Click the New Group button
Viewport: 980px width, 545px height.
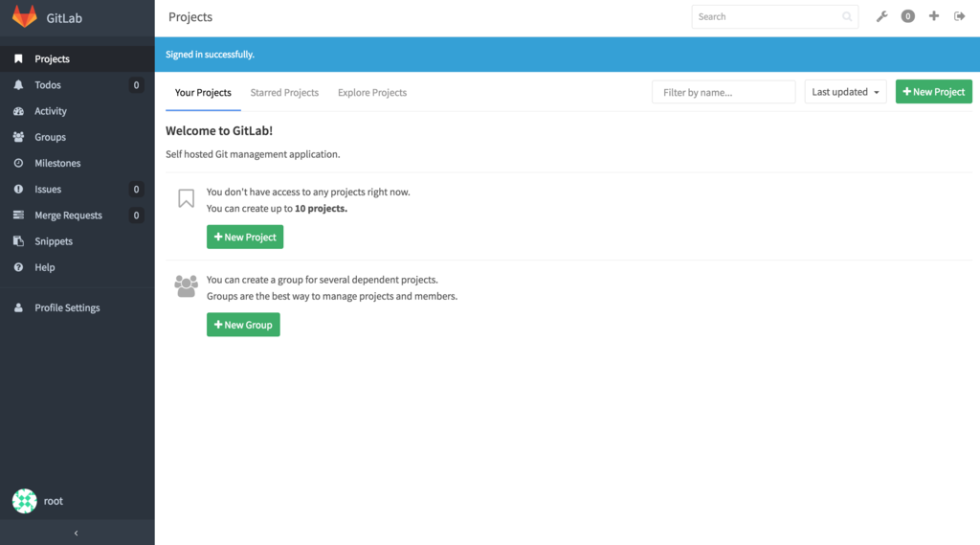(243, 325)
